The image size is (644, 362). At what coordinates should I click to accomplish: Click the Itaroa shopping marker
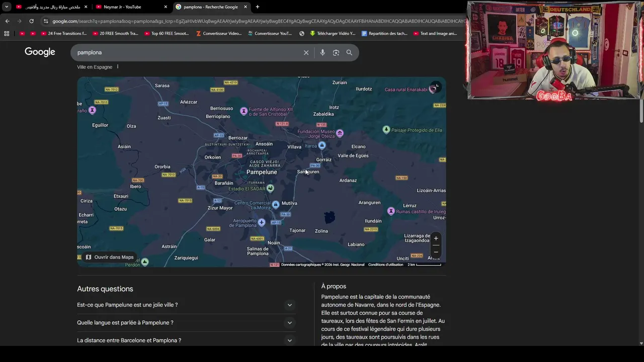point(322,145)
